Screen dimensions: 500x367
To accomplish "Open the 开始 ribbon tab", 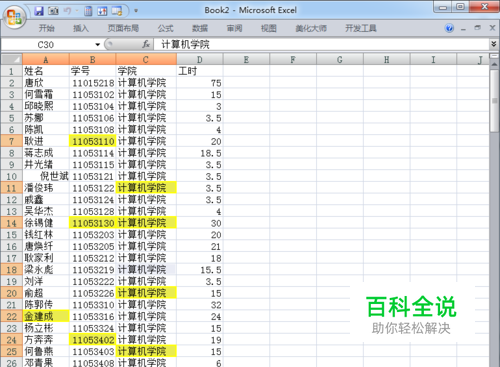I will click(46, 28).
